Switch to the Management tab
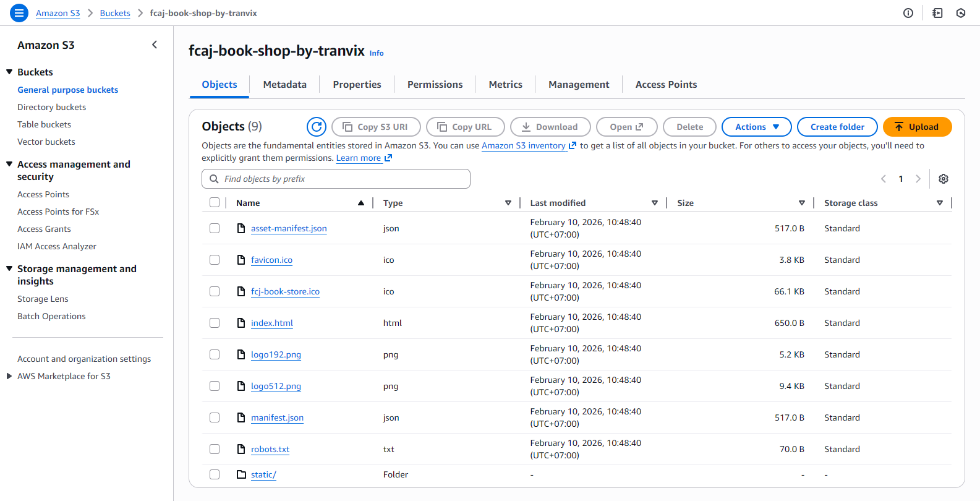 pos(579,85)
